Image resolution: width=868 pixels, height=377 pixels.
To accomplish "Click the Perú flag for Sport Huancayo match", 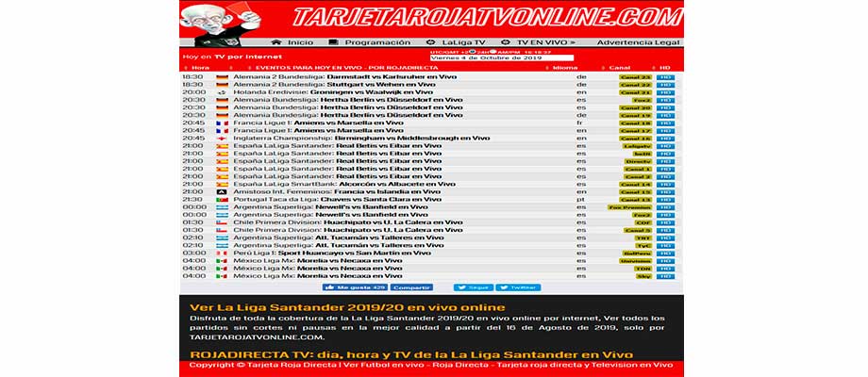I will click(223, 253).
